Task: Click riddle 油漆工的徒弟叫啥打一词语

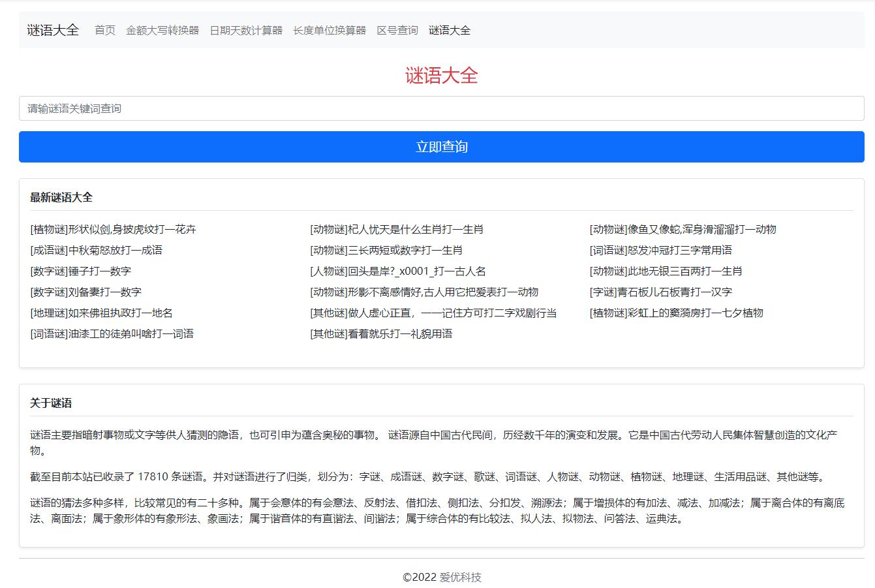Action: coord(112,333)
